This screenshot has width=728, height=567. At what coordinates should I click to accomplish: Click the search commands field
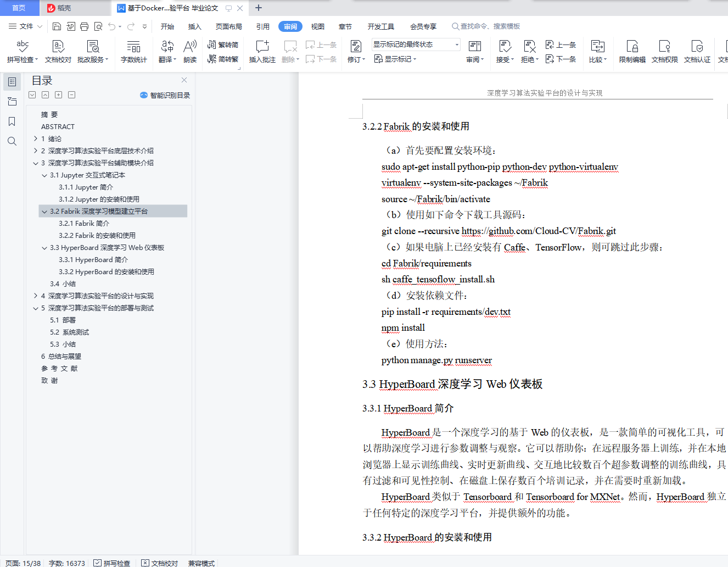point(486,26)
